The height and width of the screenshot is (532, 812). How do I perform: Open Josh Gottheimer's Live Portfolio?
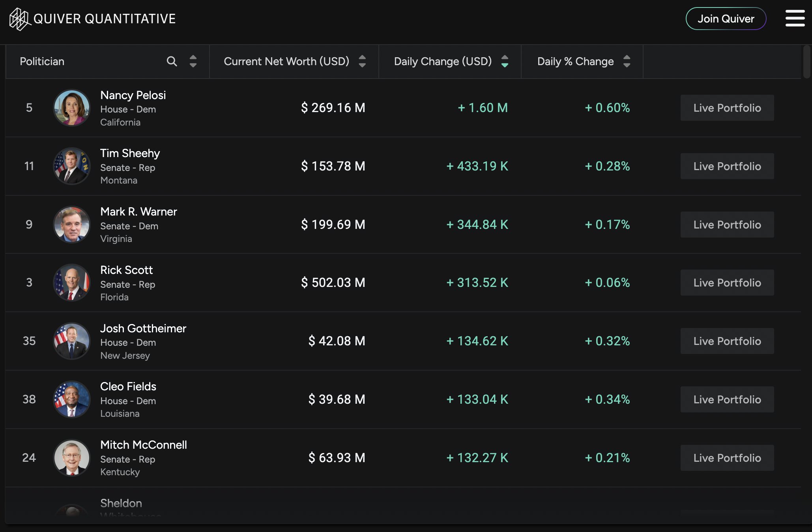coord(727,341)
